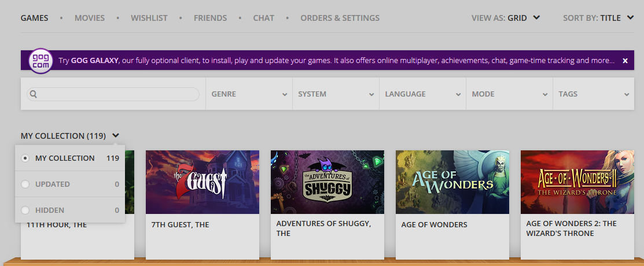Screen dimensions: 644x266
Task: Open The 7th Guest cover image
Action: (203, 182)
